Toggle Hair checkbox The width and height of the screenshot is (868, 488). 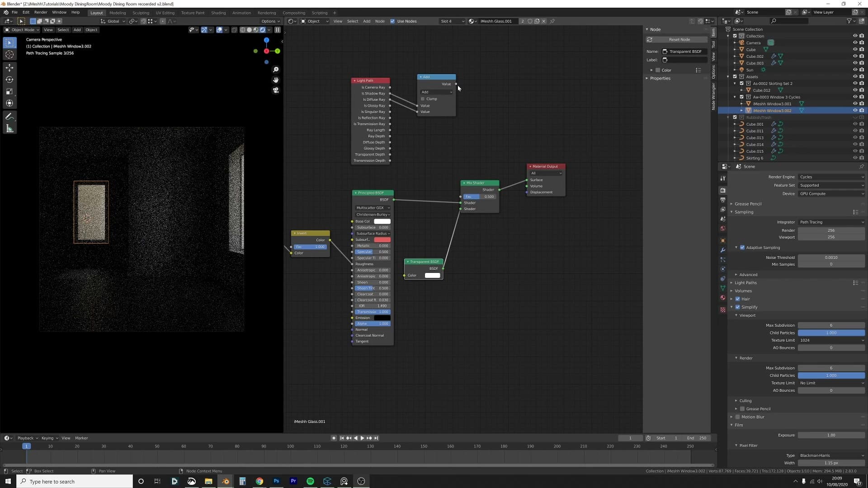[x=738, y=299]
